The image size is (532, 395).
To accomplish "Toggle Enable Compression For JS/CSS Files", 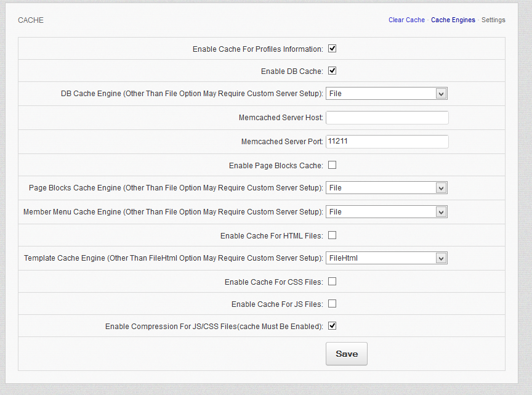I will coord(332,326).
